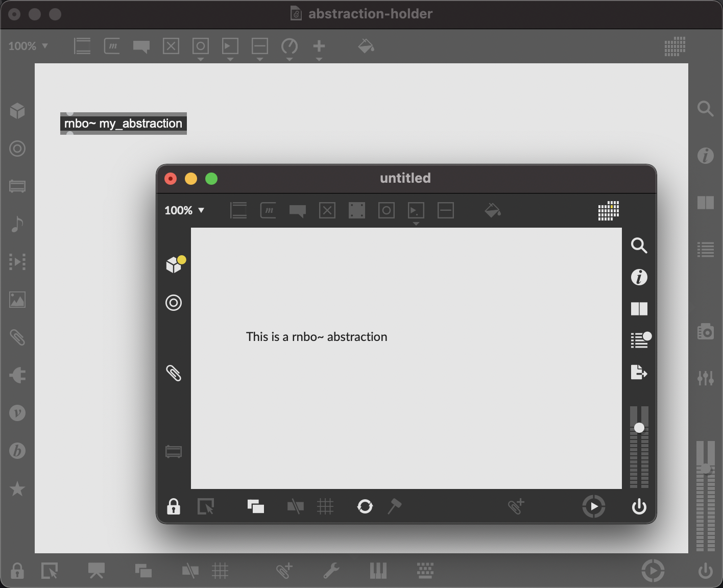Open the inspector in the untitled window
Image resolution: width=723 pixels, height=588 pixels.
tap(639, 277)
